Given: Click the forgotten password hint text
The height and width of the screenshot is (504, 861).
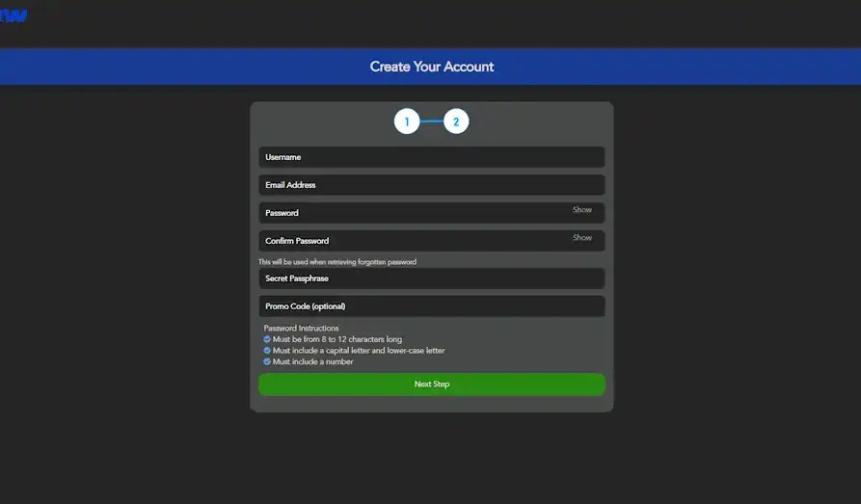Looking at the screenshot, I should (337, 262).
